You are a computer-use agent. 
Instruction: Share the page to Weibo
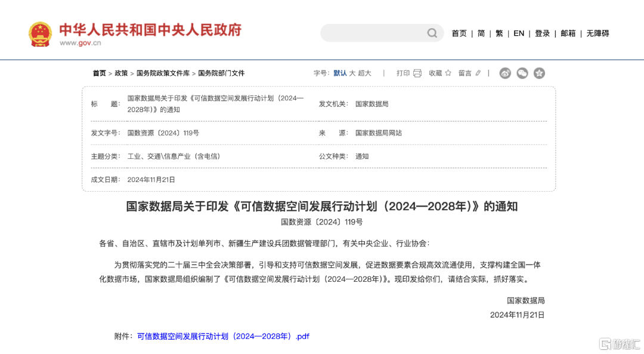(505, 73)
